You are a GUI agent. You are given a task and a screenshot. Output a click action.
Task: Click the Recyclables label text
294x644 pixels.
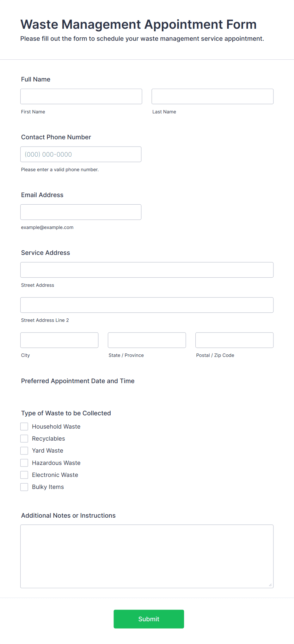pos(48,438)
